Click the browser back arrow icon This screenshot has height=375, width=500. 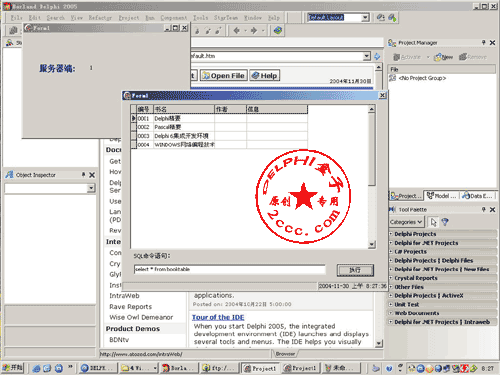[237, 31]
